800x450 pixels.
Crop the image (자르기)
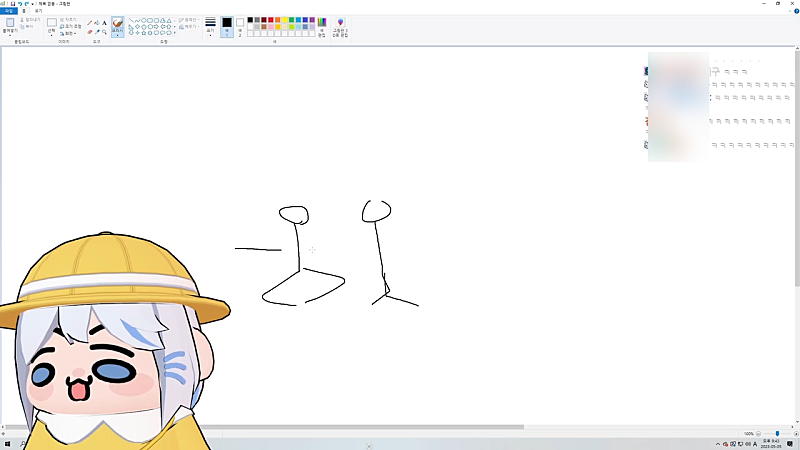point(68,20)
